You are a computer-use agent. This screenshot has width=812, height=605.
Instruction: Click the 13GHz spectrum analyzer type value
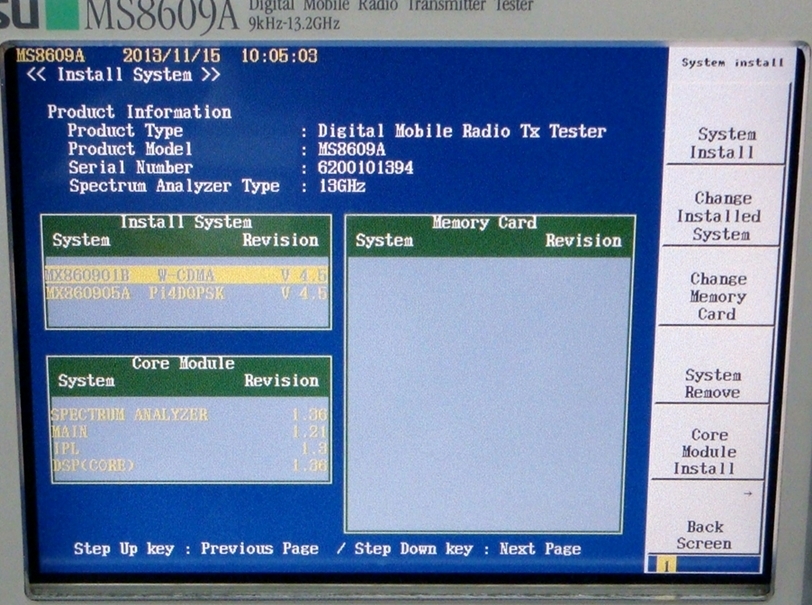342,186
